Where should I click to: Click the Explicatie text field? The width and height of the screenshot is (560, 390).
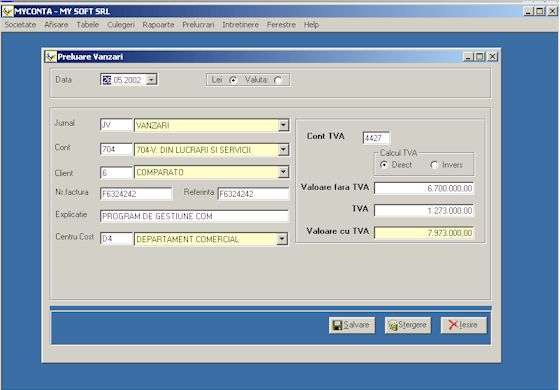point(194,216)
